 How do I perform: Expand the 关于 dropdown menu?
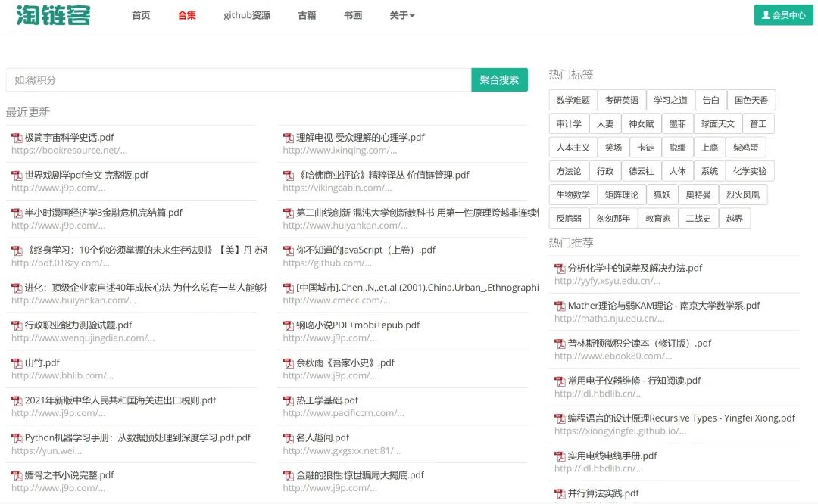(x=401, y=15)
